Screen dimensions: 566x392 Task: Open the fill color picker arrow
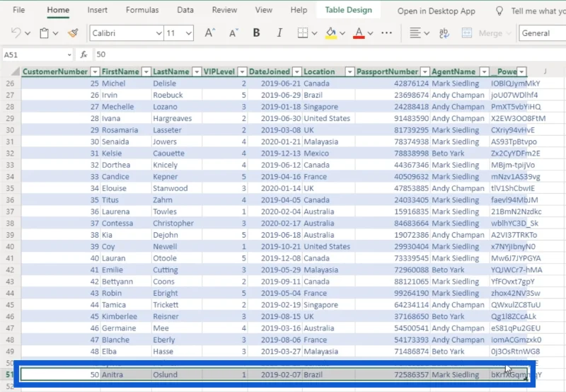(342, 33)
